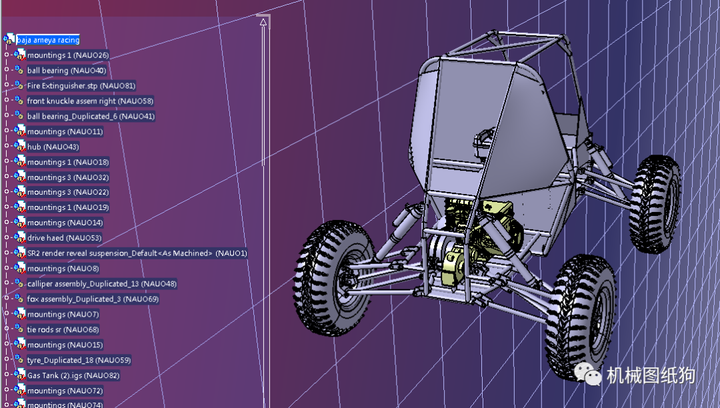
Task: Select 'mountings 1 (NAUO26)' in the tree
Action: point(68,55)
